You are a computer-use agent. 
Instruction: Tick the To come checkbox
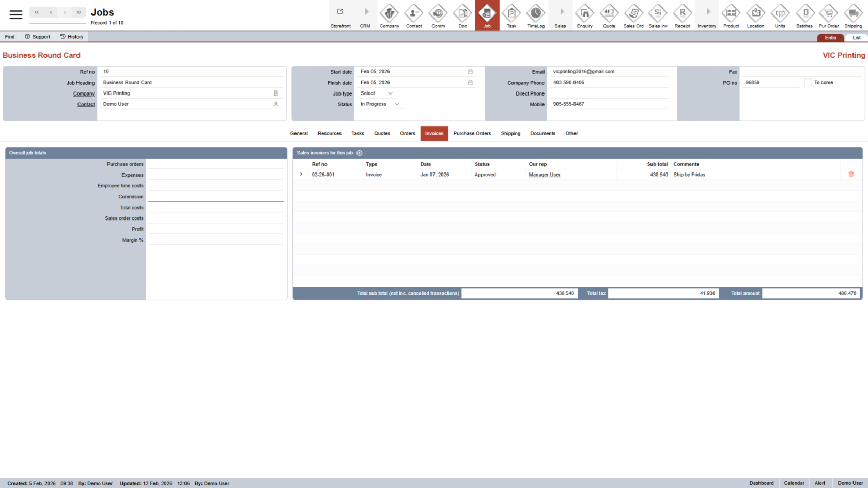[x=808, y=83]
